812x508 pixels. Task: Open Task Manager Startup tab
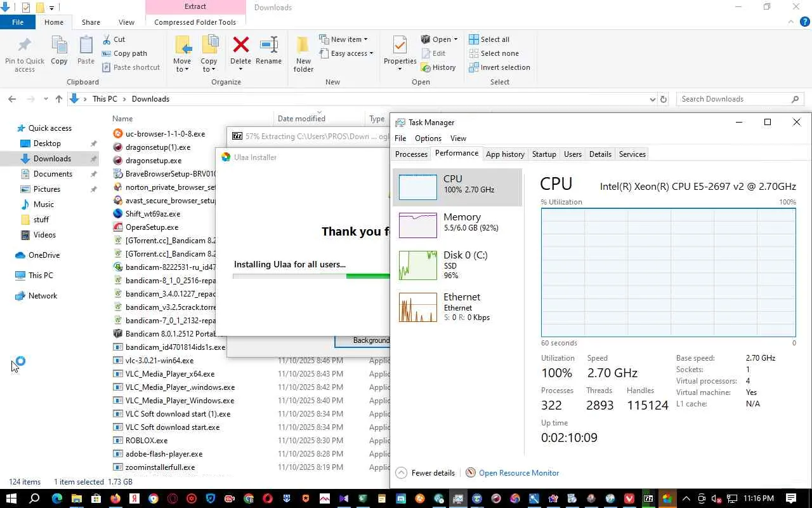click(x=544, y=154)
